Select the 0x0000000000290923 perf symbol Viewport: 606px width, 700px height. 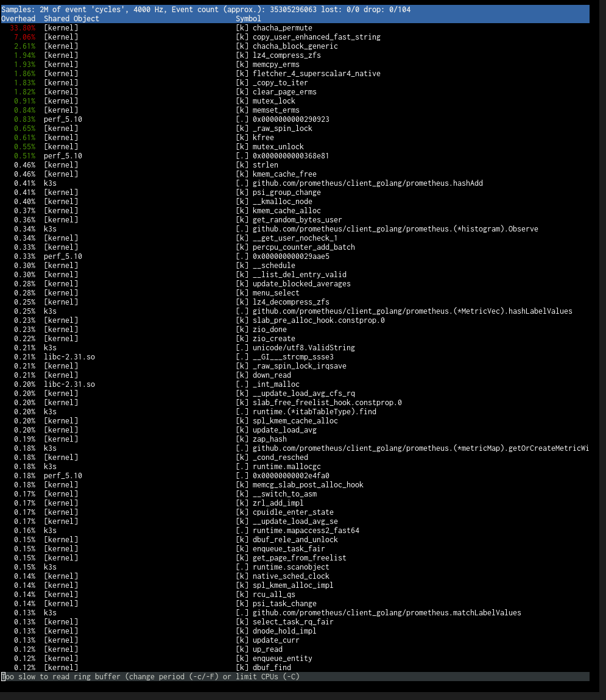pos(295,119)
